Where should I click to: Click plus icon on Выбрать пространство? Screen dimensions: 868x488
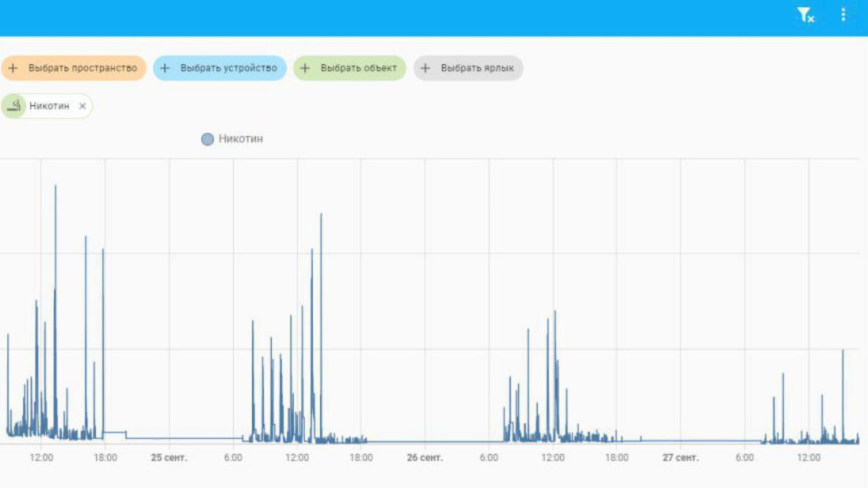13,68
